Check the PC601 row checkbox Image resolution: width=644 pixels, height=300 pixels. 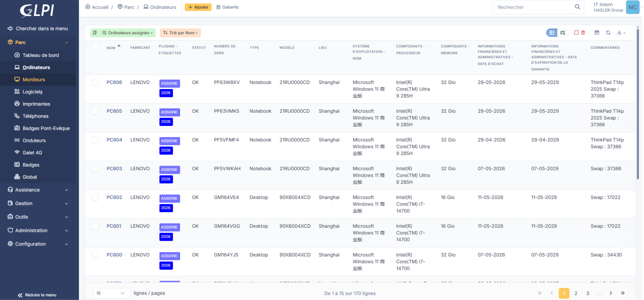[x=95, y=226]
